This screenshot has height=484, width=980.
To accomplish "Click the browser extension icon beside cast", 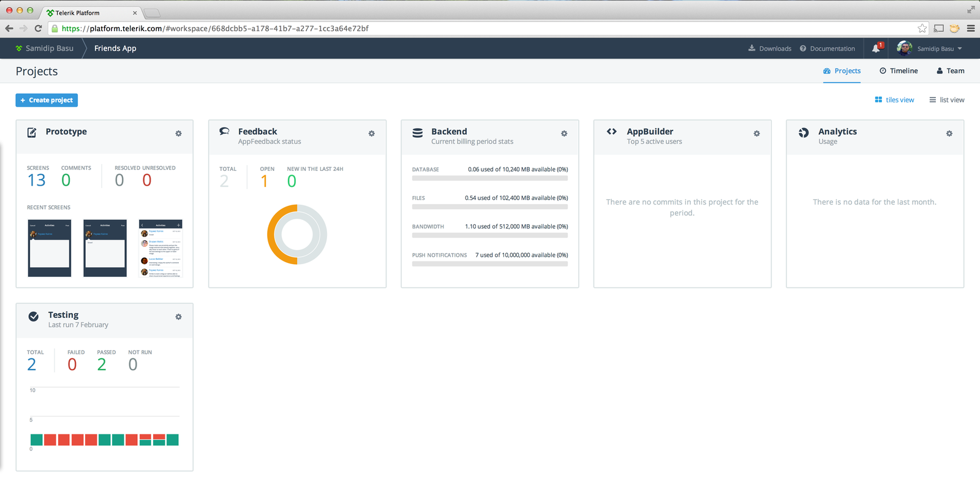I will 954,28.
